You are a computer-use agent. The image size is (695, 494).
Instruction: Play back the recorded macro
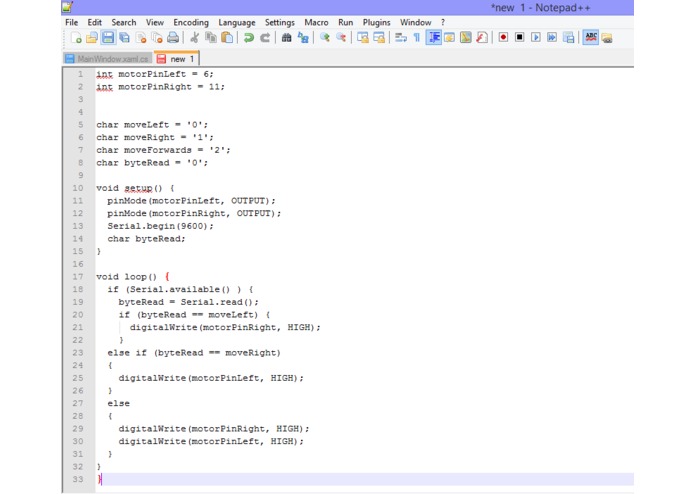[x=535, y=38]
